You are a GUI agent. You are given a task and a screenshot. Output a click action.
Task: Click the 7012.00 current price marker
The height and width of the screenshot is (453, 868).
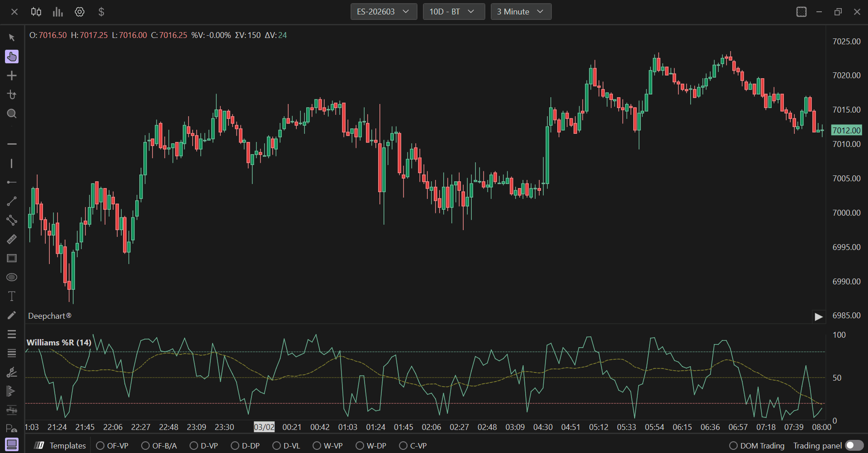point(846,130)
